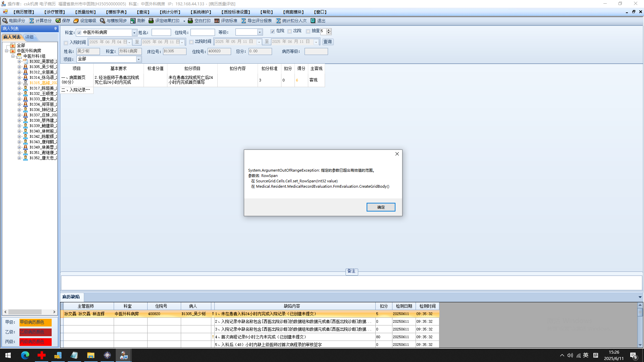Click the 计算总分 sigma icon

click(x=32, y=21)
